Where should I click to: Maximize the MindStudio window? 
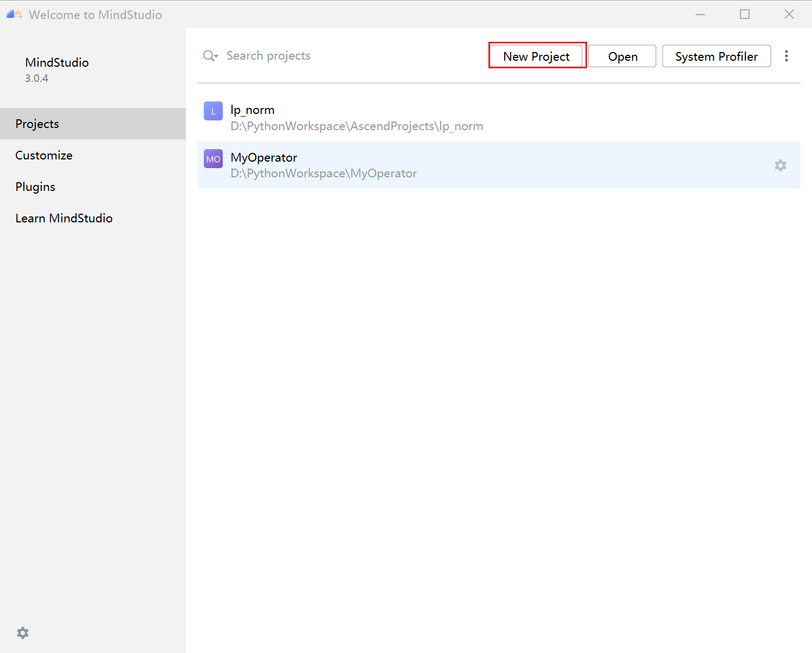pyautogui.click(x=745, y=14)
